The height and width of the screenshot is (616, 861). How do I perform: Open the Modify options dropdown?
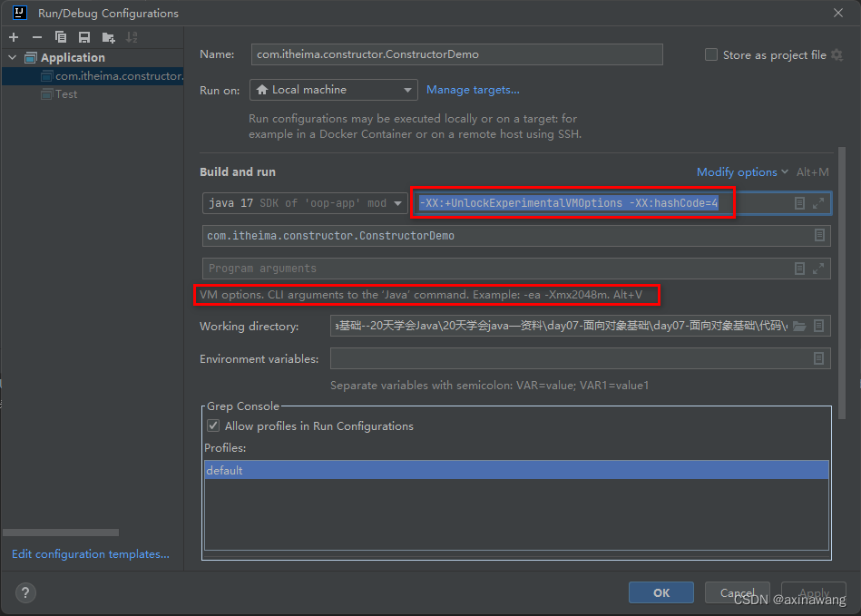737,171
